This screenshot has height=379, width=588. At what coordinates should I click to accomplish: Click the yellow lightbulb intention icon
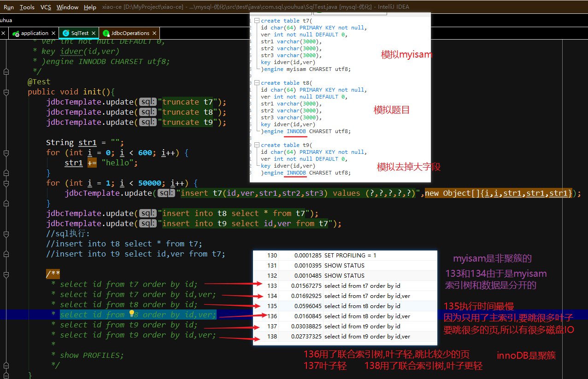131,314
